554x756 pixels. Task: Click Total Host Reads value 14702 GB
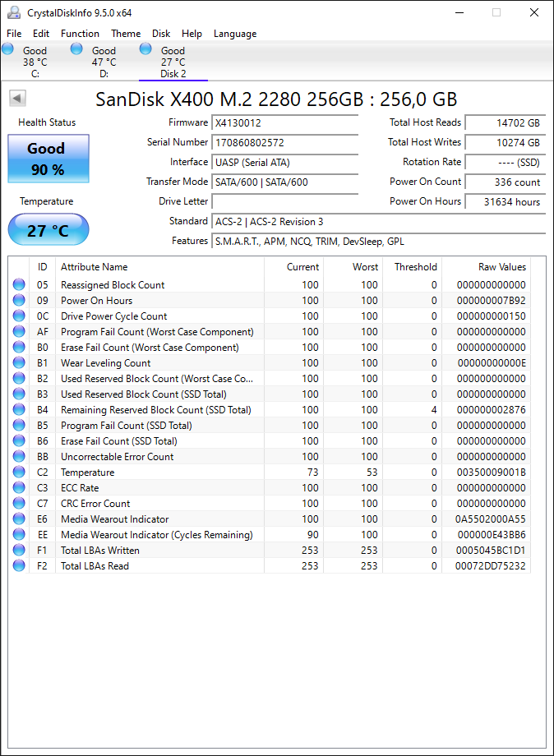pos(506,122)
